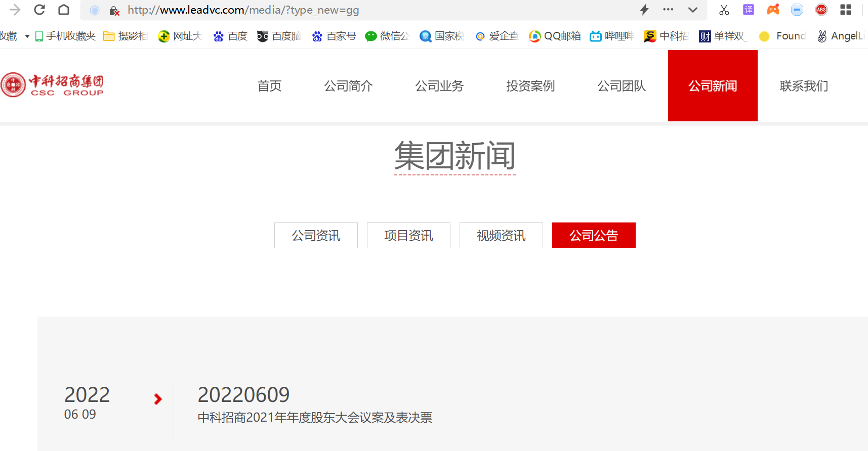This screenshot has height=451, width=868.
Task: Switch to the 公司资讯 category
Action: 316,236
